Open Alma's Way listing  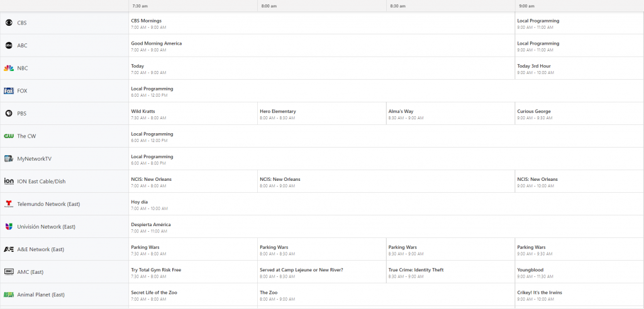point(450,113)
